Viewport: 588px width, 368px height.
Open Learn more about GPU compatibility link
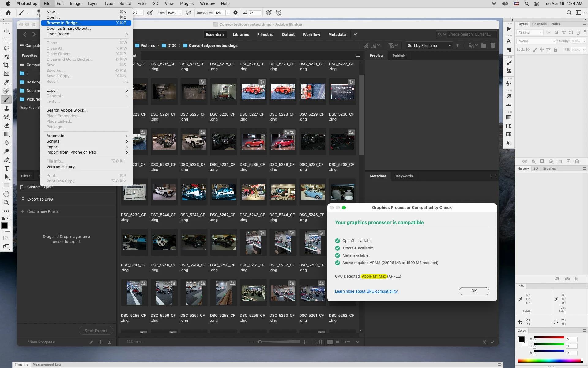click(366, 291)
